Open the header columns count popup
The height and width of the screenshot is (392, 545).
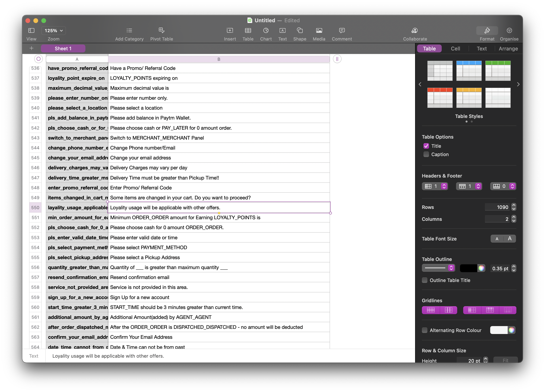435,186
